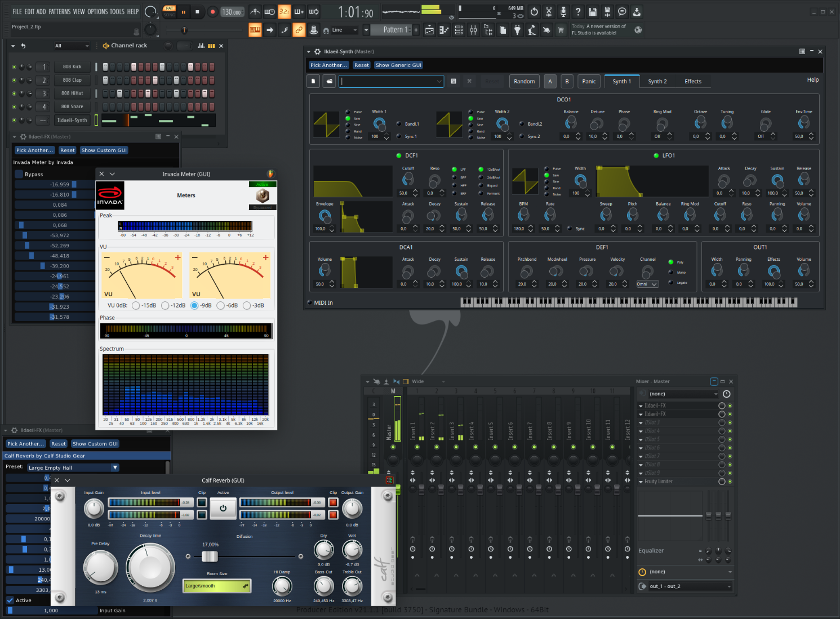Image resolution: width=840 pixels, height=619 pixels.
Task: Toggle mute LED of 808 Clap channel
Action: pos(14,80)
